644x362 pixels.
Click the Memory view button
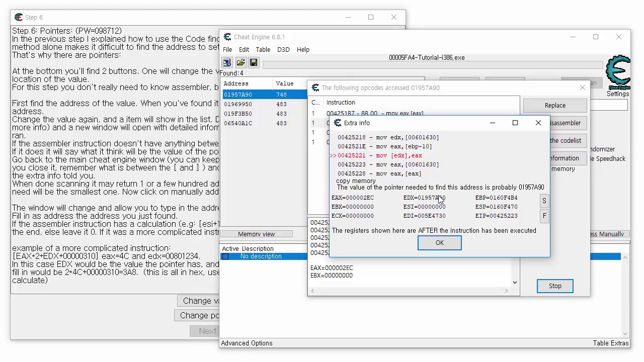256,234
